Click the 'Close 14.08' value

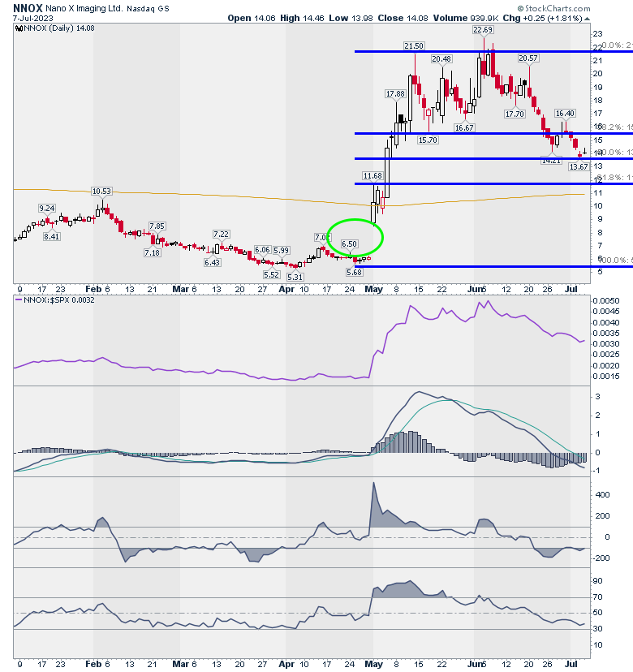(x=403, y=19)
